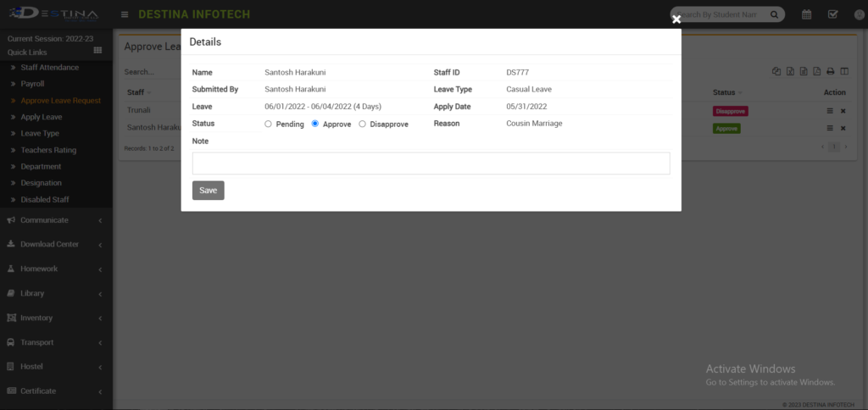Click the print icon in table toolbar
868x410 pixels.
(831, 72)
